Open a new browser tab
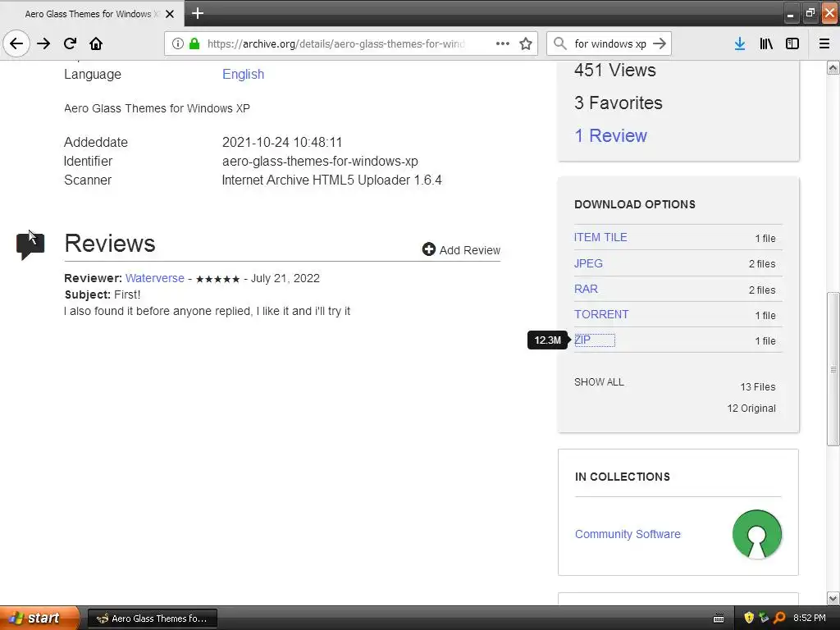The image size is (840, 630). pos(197,13)
